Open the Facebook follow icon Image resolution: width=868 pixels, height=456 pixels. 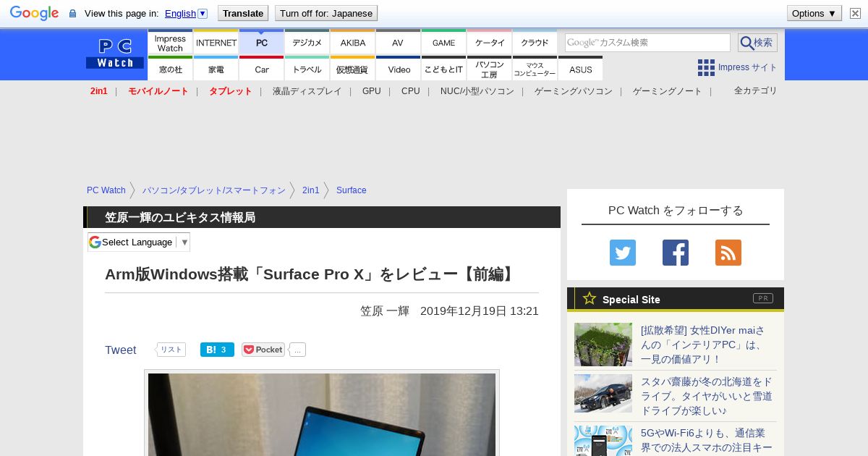676,253
